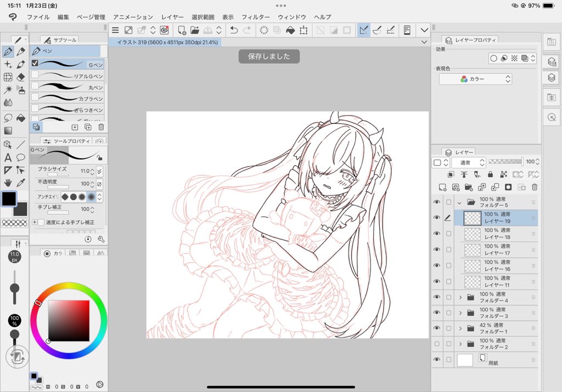Select the 丸ペン sub tool
This screenshot has width=562, height=392.
point(68,87)
